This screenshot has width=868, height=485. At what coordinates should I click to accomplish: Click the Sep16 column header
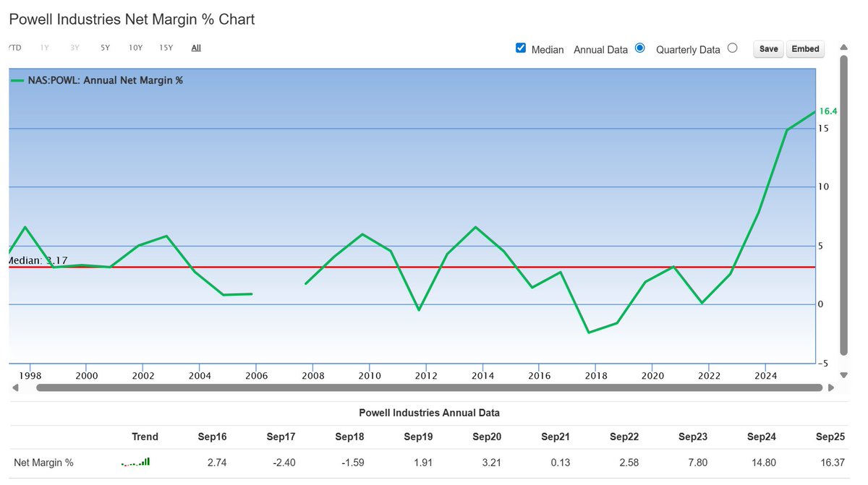(212, 437)
